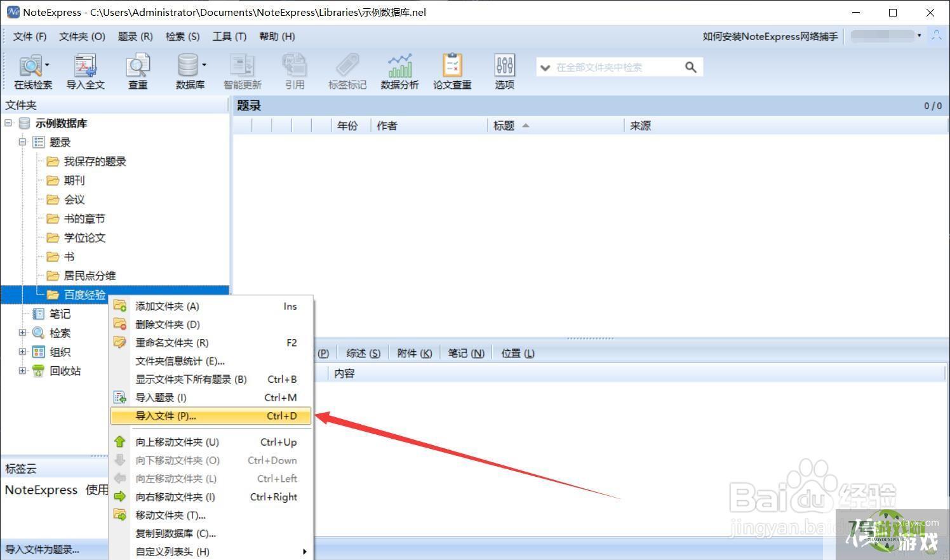Select the 期刊 folder

click(x=74, y=180)
